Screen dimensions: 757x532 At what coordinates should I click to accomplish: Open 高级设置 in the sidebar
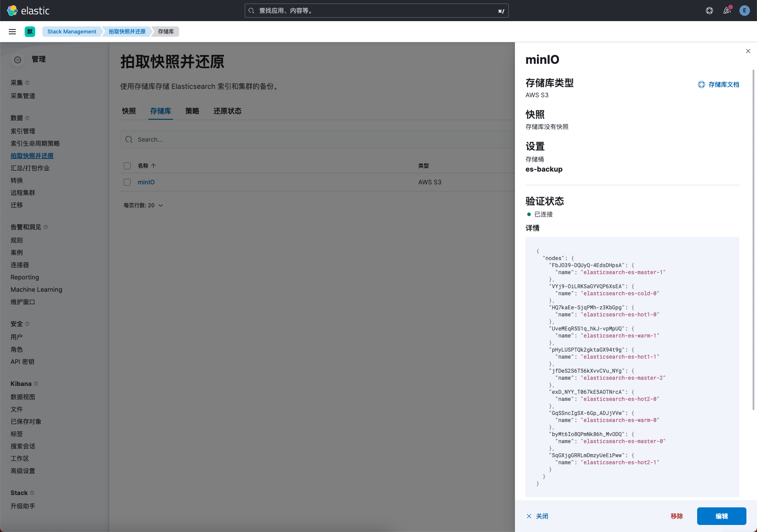coord(23,471)
